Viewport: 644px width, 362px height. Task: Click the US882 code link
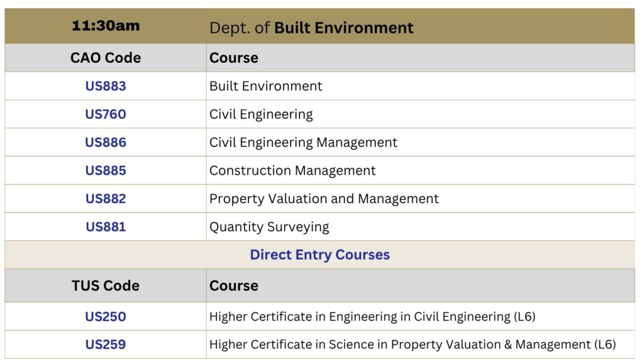(x=106, y=199)
